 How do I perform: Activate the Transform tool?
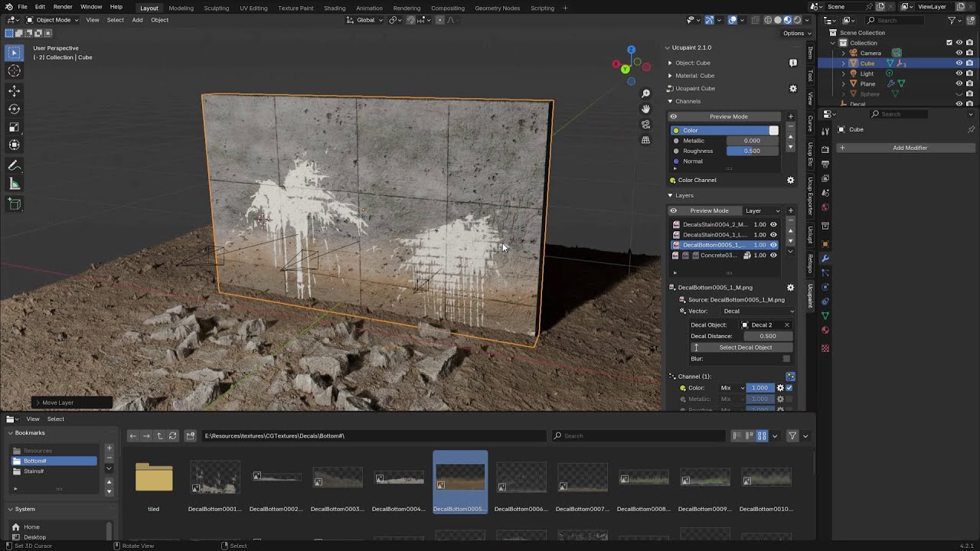point(14,145)
